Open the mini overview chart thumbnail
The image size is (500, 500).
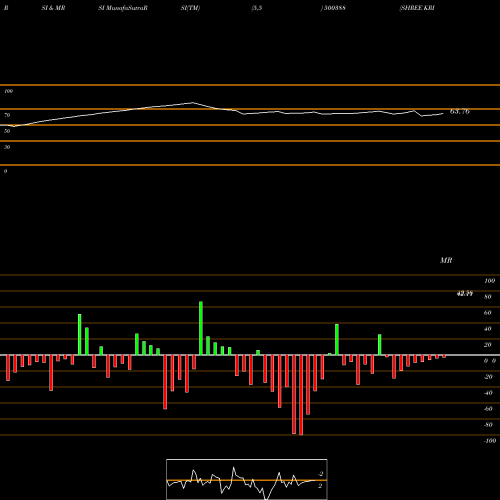(247, 479)
